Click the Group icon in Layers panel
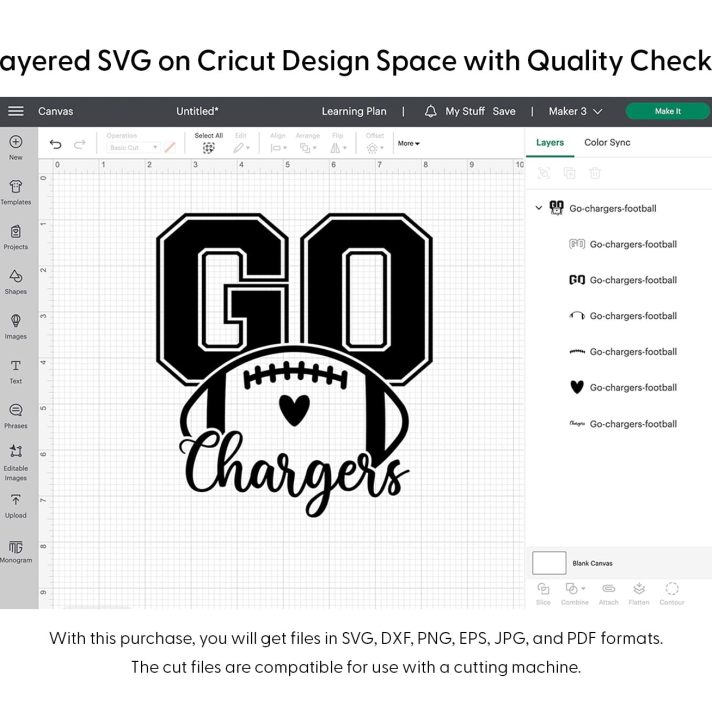 (x=544, y=173)
